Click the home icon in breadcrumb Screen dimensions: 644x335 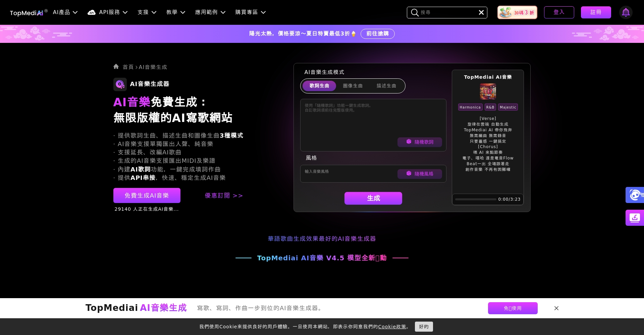[x=116, y=66]
